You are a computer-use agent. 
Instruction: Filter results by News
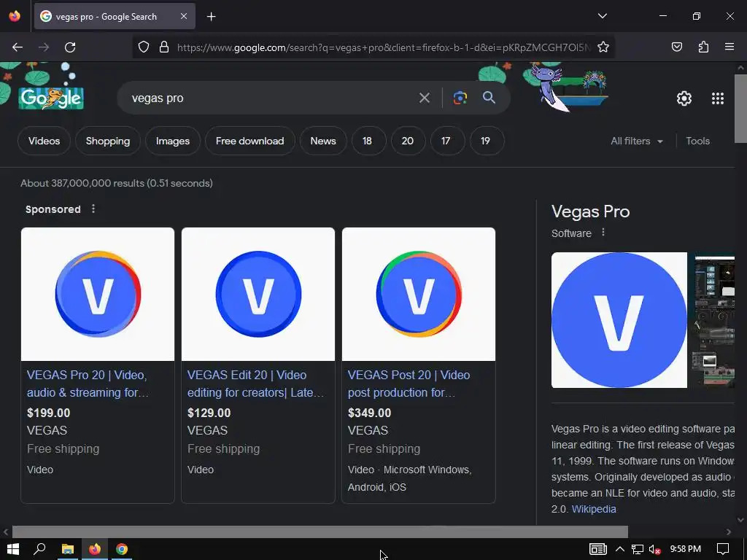click(323, 141)
